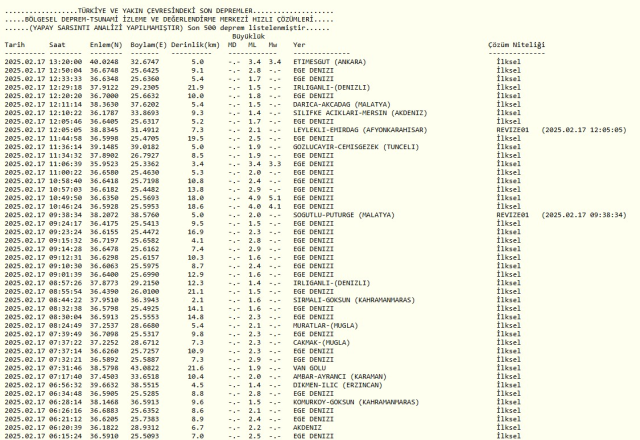
Task: Click revision timestamp '(2025.02.17 09:38:34)'
Action: click(584, 215)
